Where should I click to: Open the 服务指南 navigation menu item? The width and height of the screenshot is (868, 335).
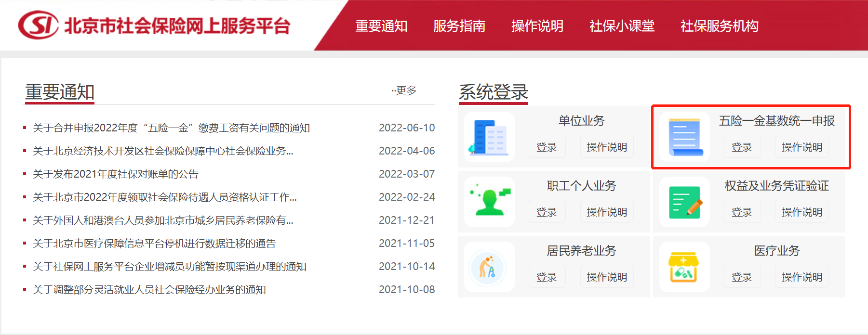459,26
